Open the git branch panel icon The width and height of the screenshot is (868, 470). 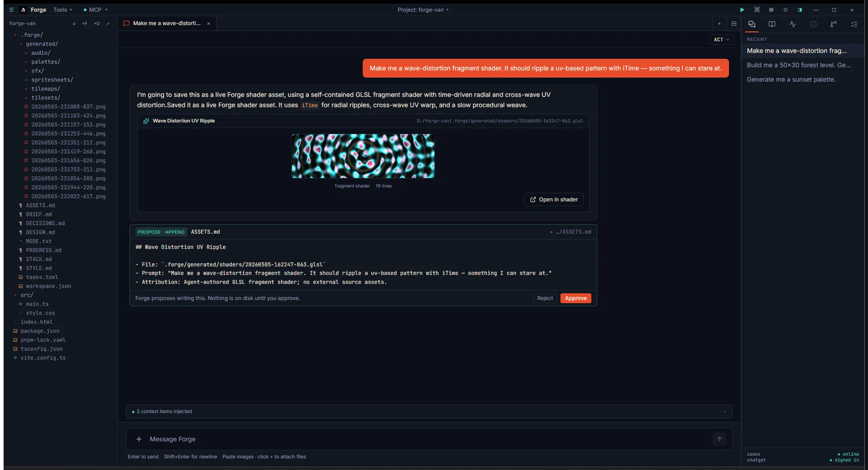click(x=833, y=24)
